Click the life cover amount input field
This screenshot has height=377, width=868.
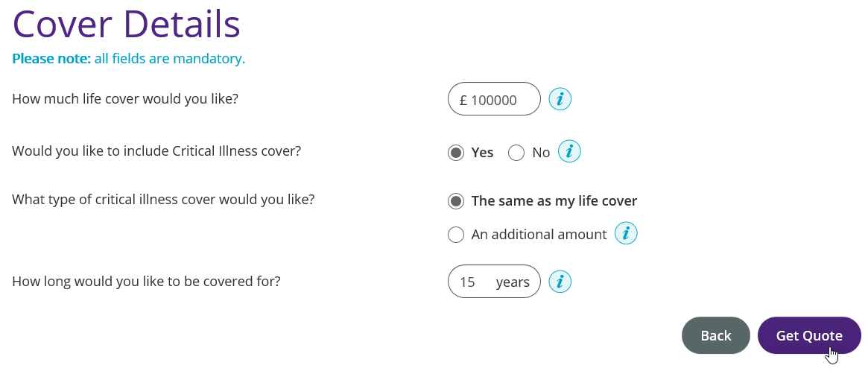point(498,100)
